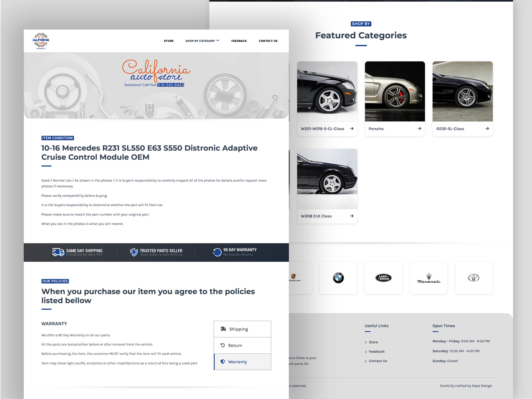
Task: Open the W221-W216-S-CL-Class category image
Action: [327, 91]
